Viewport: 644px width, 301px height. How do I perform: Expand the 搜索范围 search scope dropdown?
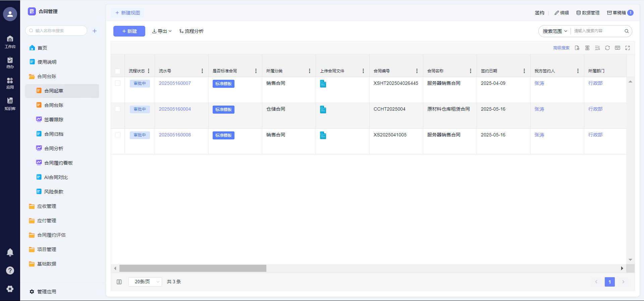555,31
